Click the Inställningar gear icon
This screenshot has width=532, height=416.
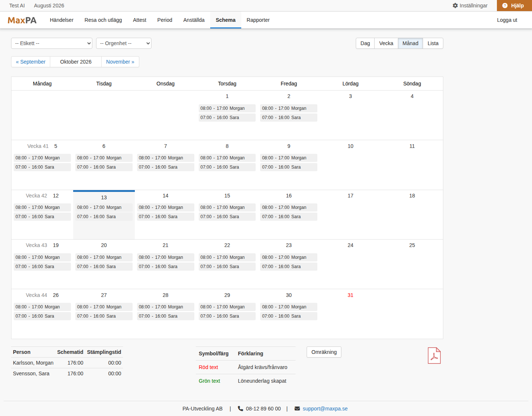coord(455,6)
